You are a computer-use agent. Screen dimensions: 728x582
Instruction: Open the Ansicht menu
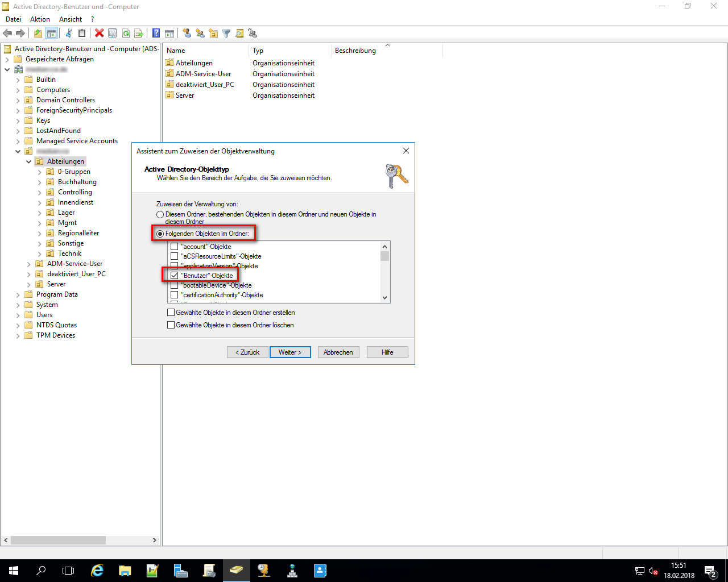71,19
